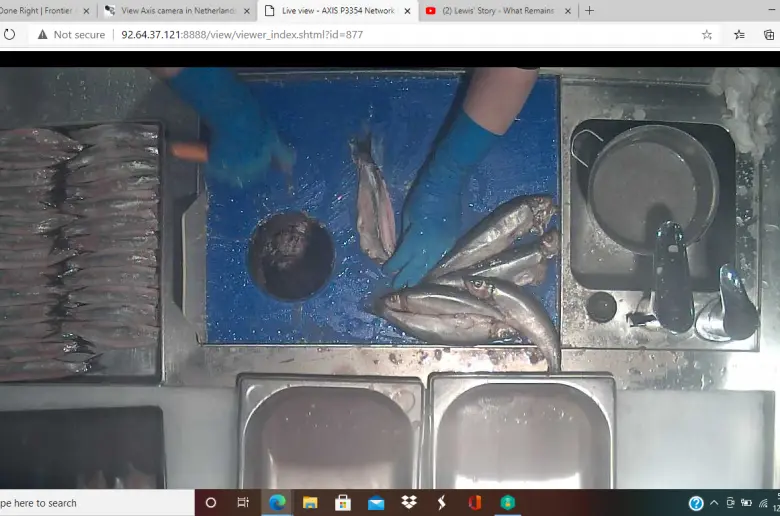780x516 pixels.
Task: Launch File Explorer from the taskbar
Action: tap(310, 503)
